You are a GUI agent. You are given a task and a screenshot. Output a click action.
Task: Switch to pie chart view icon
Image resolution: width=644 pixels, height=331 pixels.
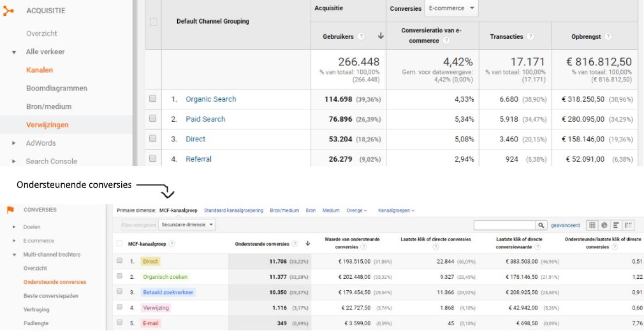point(604,225)
